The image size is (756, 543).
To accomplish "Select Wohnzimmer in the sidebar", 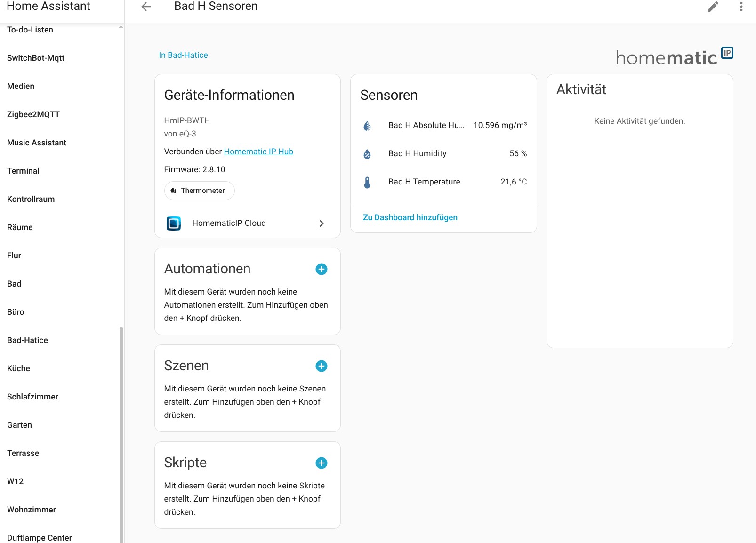I will point(32,510).
